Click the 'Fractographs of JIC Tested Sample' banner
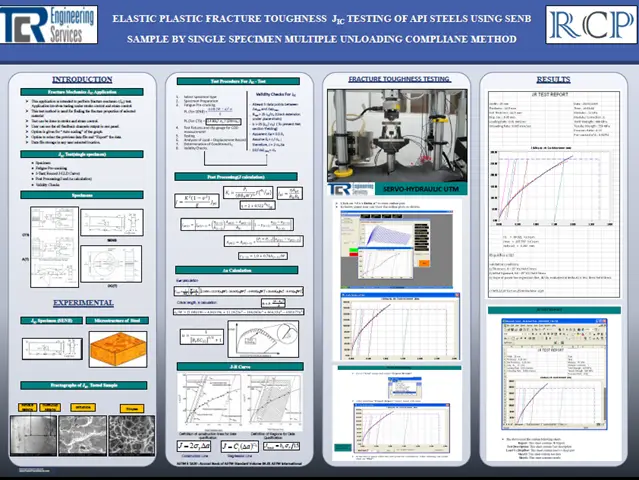Image resolution: width=639 pixels, height=480 pixels. click(x=84, y=385)
